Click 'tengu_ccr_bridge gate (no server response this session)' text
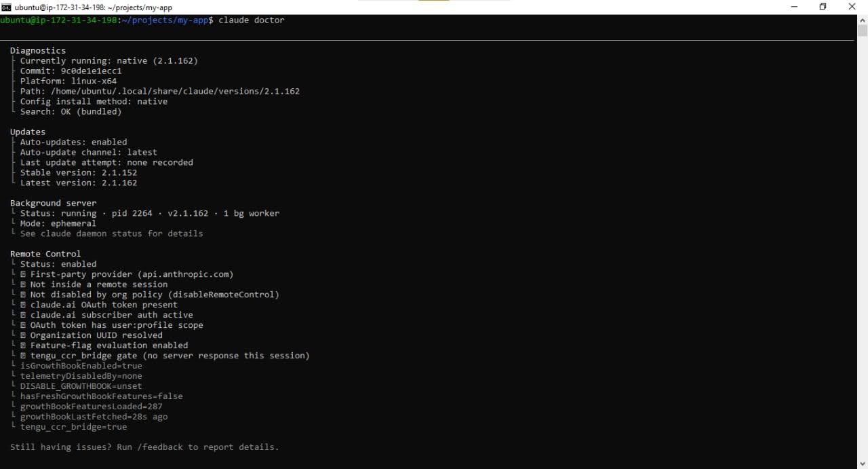The width and height of the screenshot is (868, 469). (170, 356)
